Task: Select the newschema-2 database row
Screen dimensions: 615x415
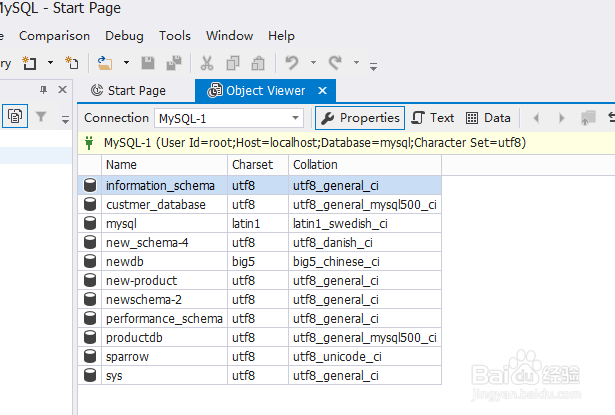Action: [x=260, y=299]
